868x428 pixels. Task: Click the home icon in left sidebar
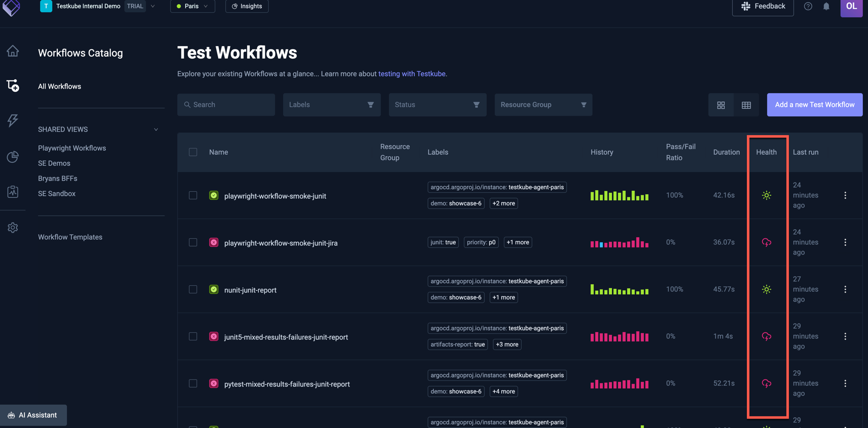[13, 51]
